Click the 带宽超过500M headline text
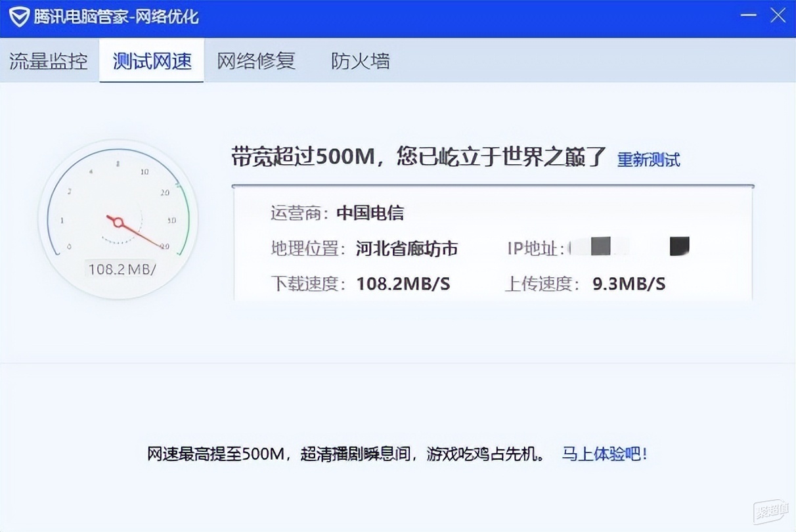The image size is (796, 532). click(418, 158)
